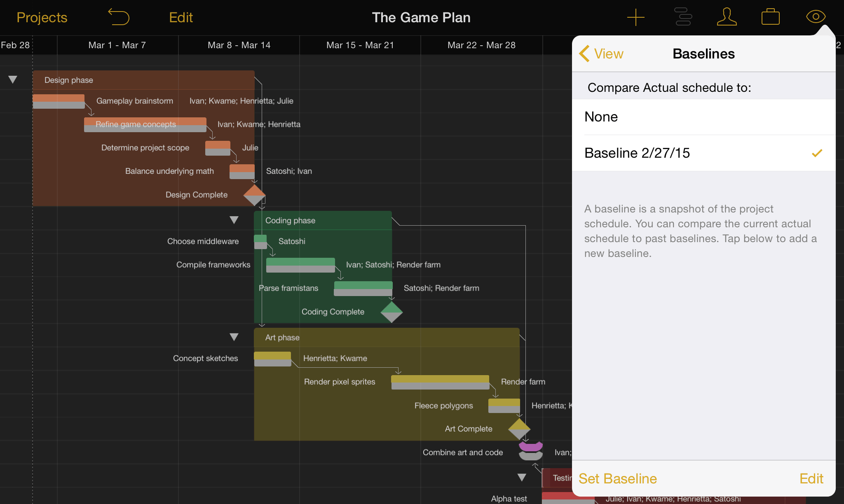Select the People/Contacts icon
The image size is (844, 504).
pos(727,17)
